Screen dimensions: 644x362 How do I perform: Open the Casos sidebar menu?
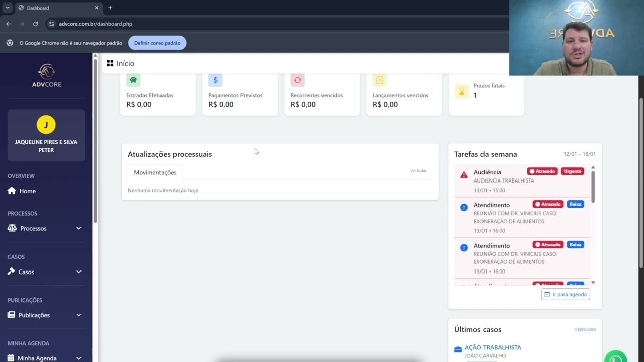(46, 271)
